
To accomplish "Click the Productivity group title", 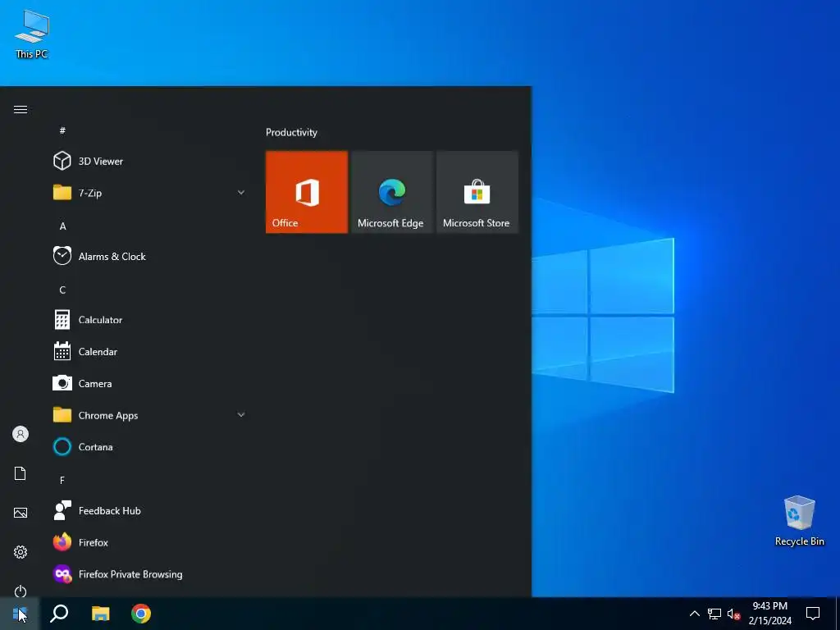I will [291, 132].
